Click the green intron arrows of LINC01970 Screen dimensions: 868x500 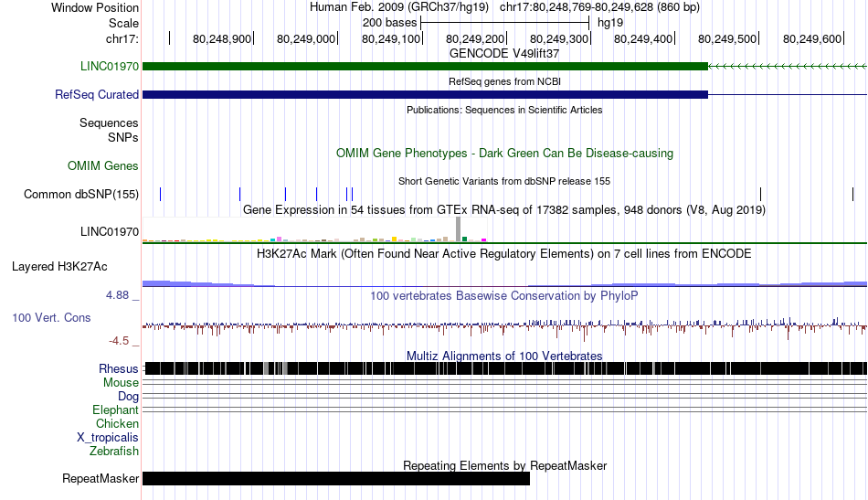click(x=788, y=67)
